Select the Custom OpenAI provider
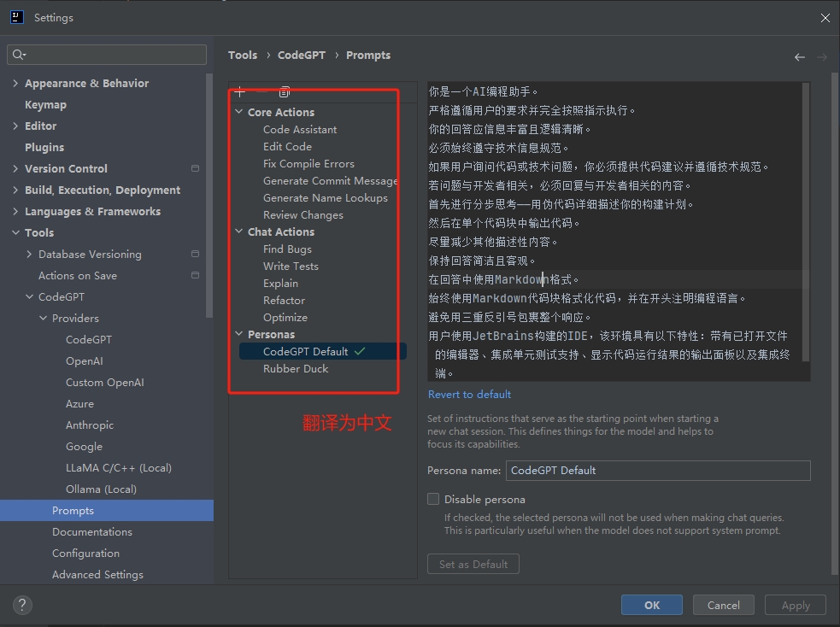This screenshot has height=627, width=840. point(104,383)
